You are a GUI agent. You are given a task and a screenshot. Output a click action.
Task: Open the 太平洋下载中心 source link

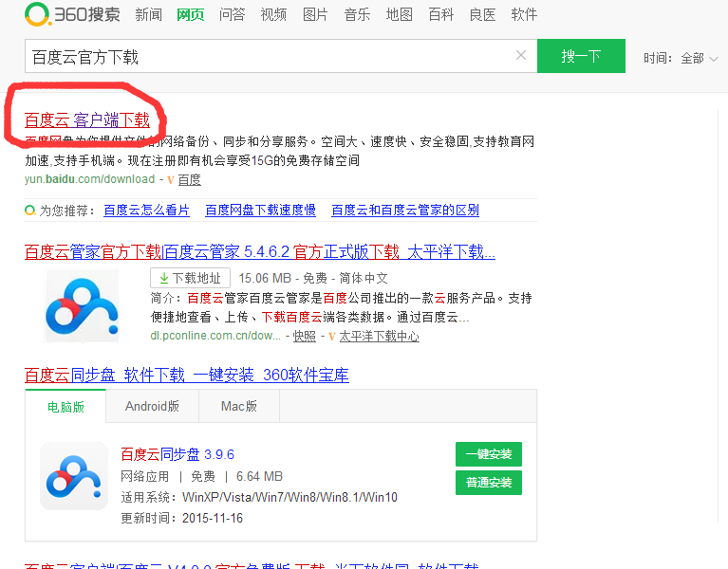tap(380, 336)
